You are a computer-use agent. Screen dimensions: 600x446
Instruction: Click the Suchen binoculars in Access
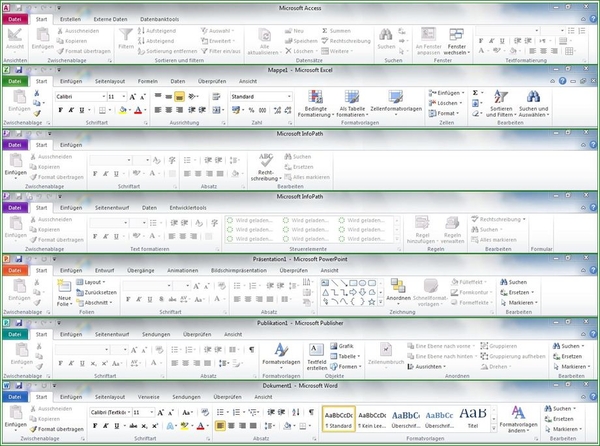coord(386,39)
